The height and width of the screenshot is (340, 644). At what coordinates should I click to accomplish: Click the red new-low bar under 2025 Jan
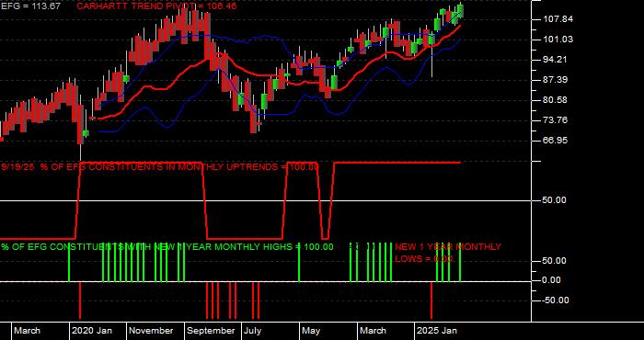(431, 300)
